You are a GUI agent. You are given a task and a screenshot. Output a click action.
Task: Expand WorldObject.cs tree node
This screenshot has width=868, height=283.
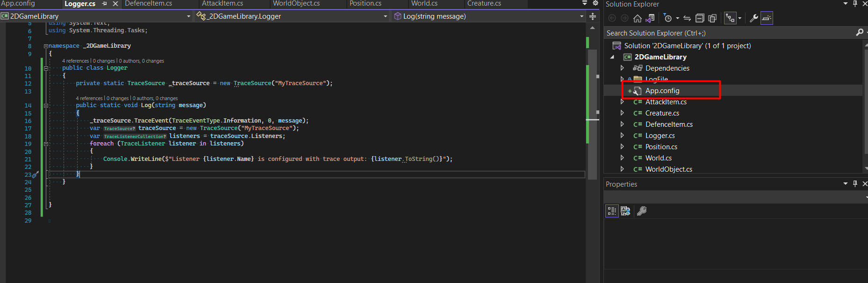point(622,169)
